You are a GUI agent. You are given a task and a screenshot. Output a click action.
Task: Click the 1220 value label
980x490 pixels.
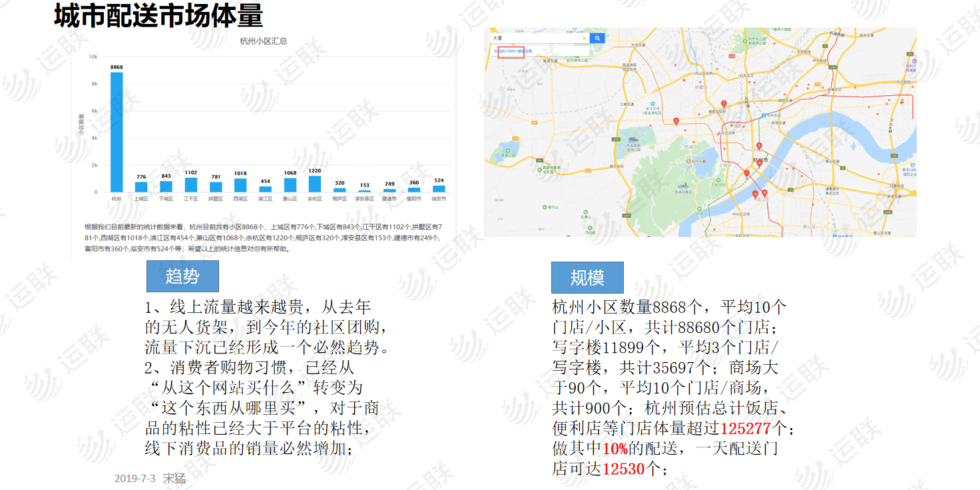coord(315,171)
